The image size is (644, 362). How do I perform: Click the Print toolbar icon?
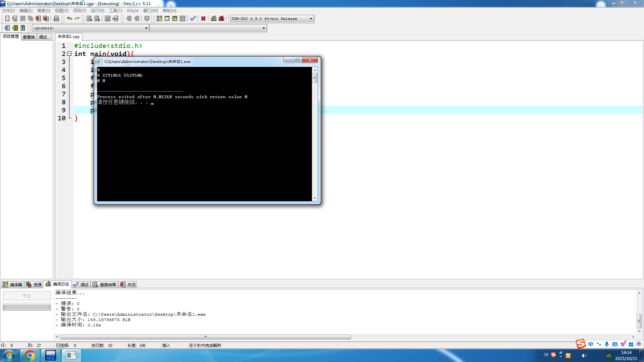56,18
